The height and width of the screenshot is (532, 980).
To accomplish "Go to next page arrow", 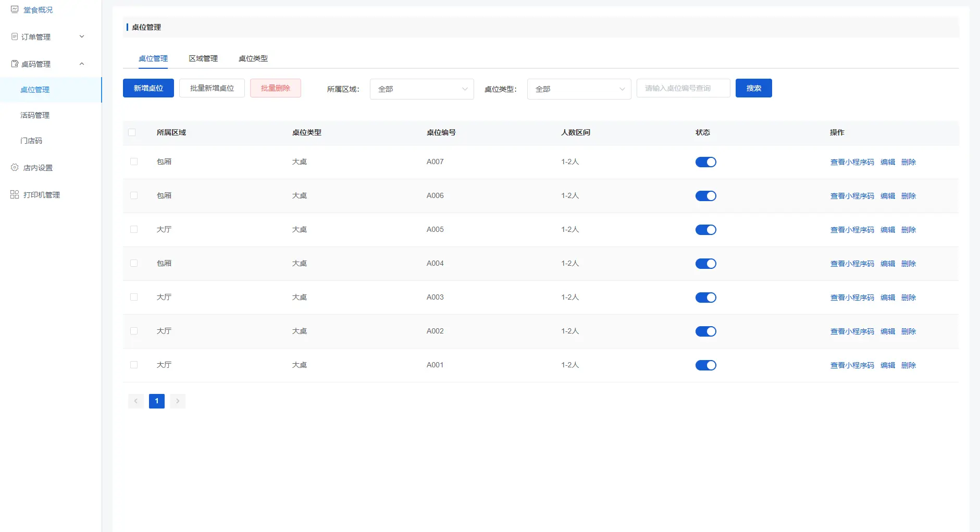I will click(178, 401).
